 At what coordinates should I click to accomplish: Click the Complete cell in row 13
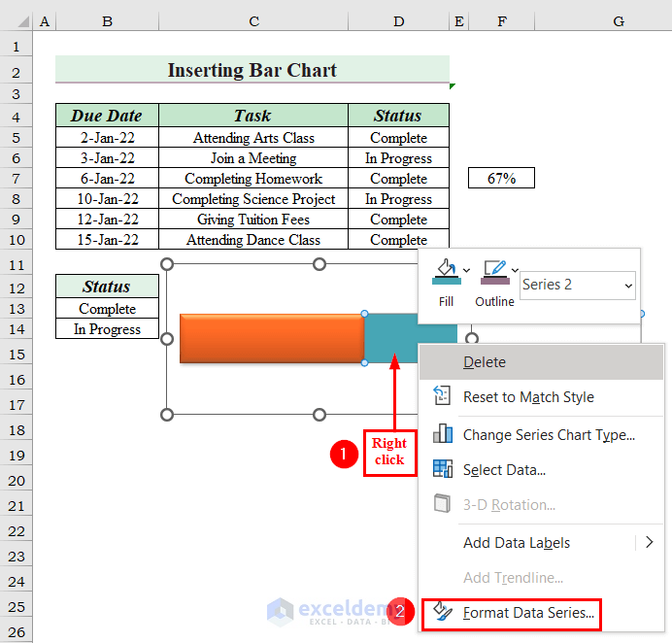coord(107,308)
